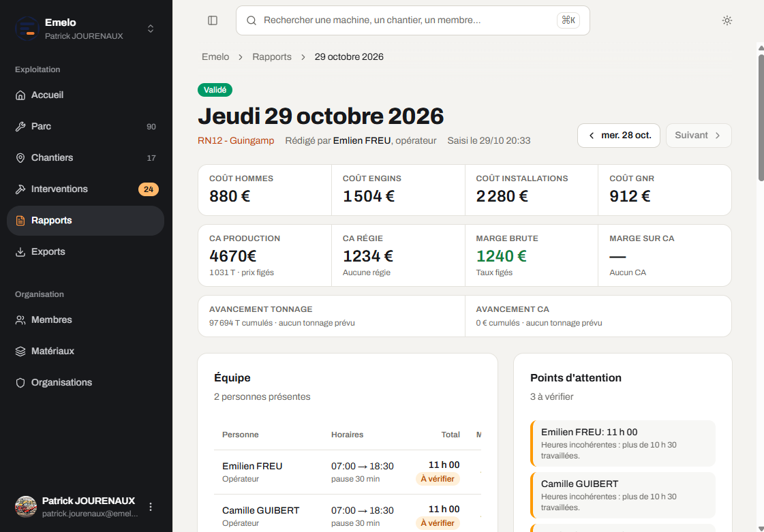This screenshot has width=764, height=532.
Task: Open the Matériaux page
Action: (x=86, y=351)
